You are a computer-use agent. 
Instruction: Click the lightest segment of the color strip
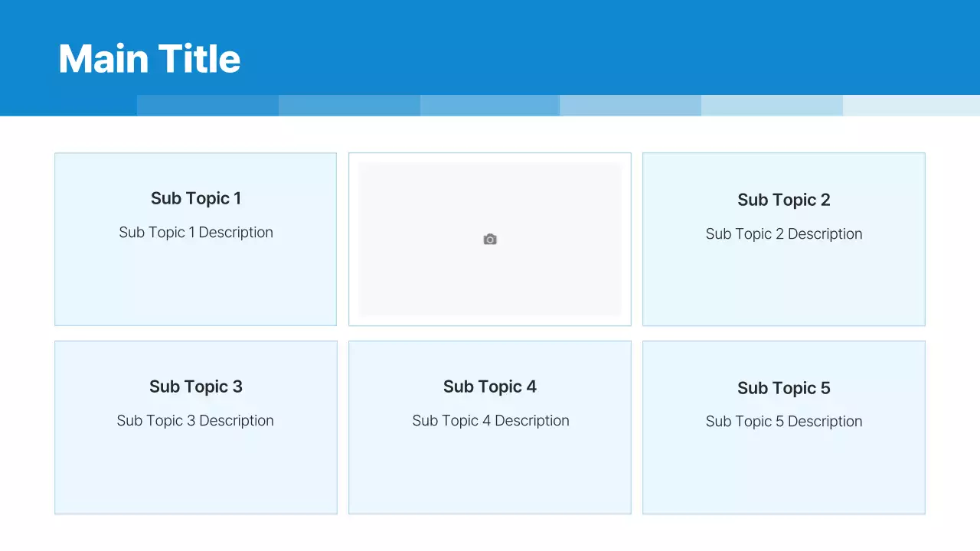click(911, 106)
